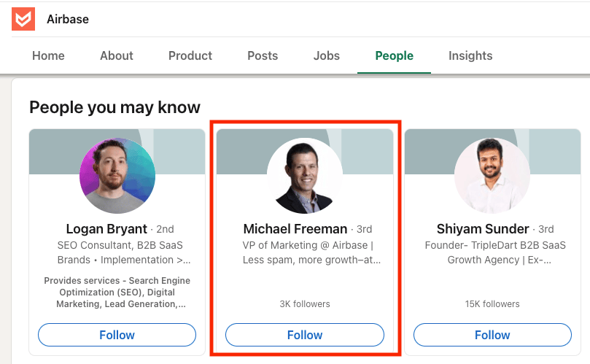590x364 pixels.
Task: Click Logan Bryant's name link
Action: tap(106, 229)
